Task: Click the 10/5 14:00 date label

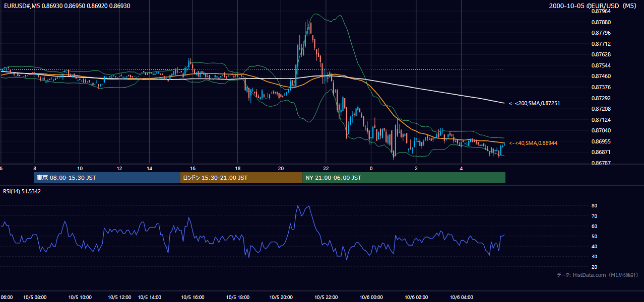Action: 150,297
